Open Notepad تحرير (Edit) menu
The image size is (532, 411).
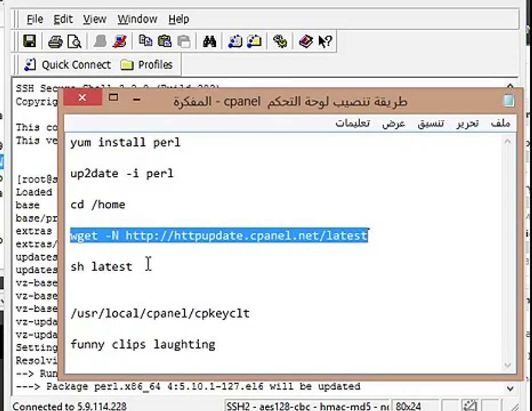point(467,123)
